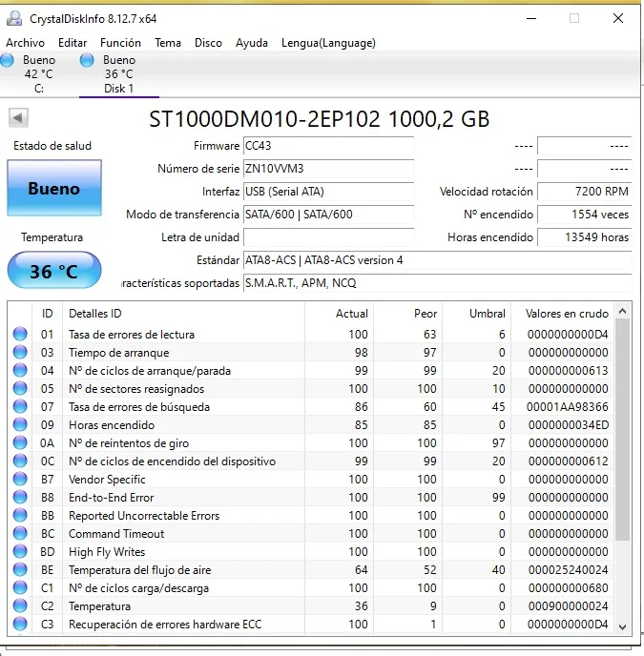
Task: Open the Archivo menu
Action: point(25,43)
